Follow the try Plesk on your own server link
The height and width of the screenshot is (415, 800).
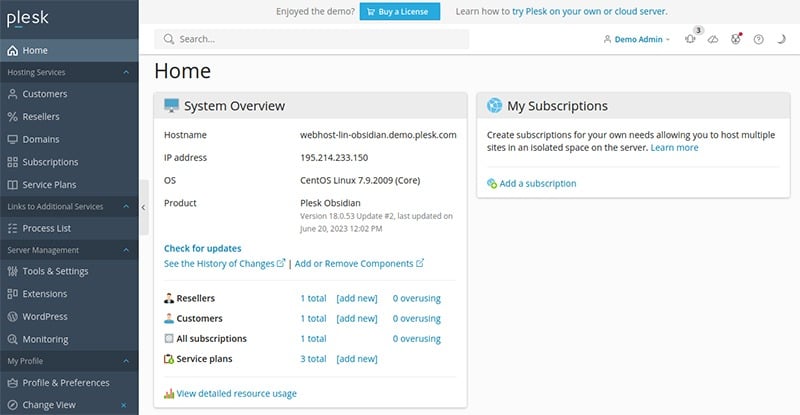point(589,11)
